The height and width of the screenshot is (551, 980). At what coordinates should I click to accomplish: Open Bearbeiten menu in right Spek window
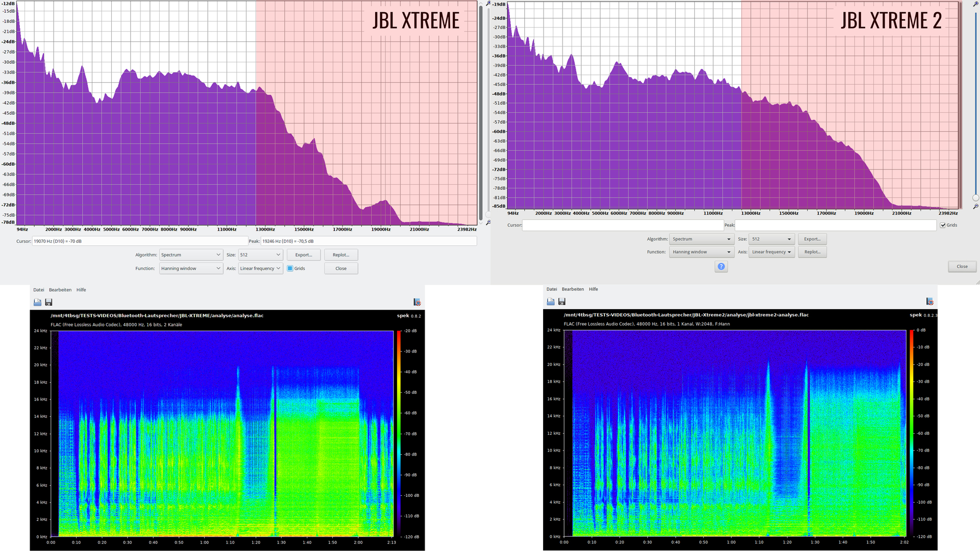pyautogui.click(x=573, y=289)
